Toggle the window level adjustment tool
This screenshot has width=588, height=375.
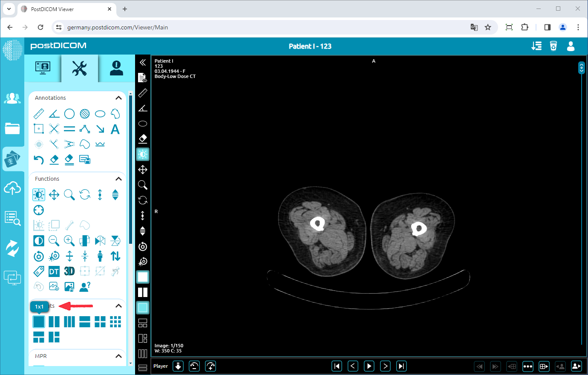click(38, 195)
